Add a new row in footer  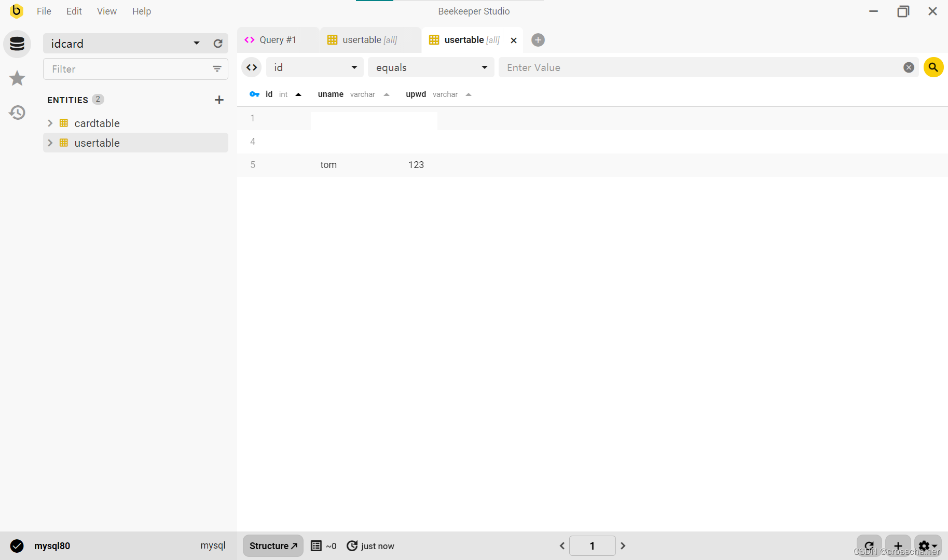pos(898,545)
